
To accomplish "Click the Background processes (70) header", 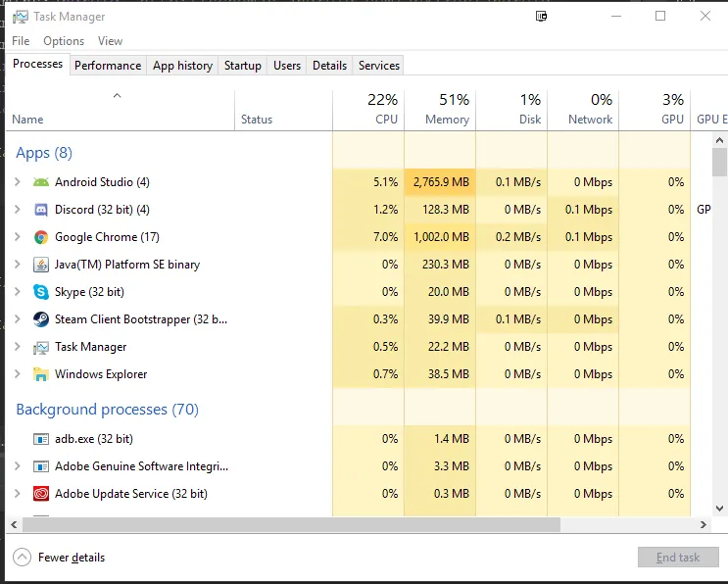I will [x=107, y=410].
